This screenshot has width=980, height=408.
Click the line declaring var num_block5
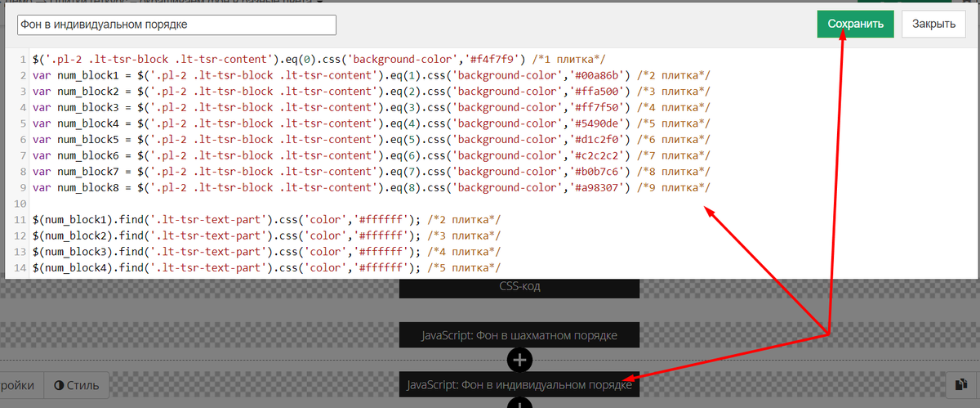372,140
